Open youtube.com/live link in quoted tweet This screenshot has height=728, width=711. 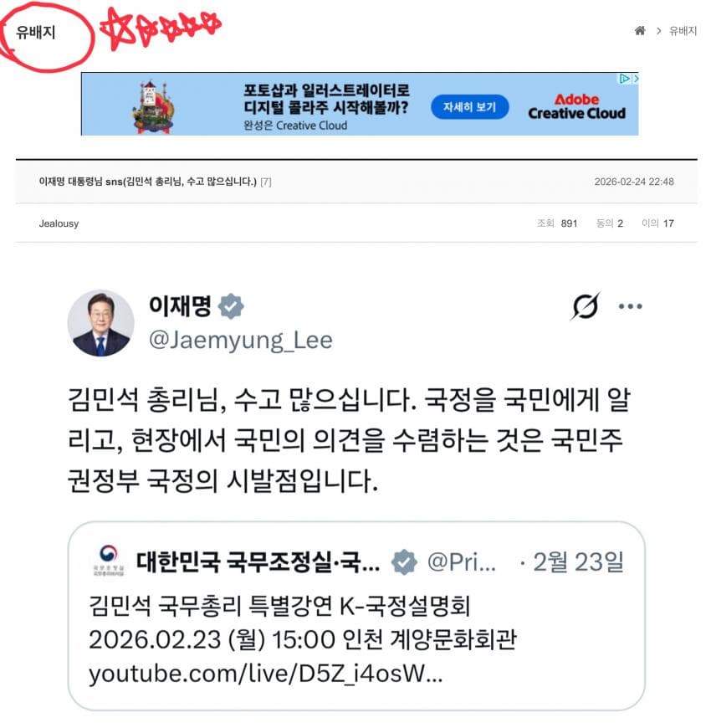265,674
